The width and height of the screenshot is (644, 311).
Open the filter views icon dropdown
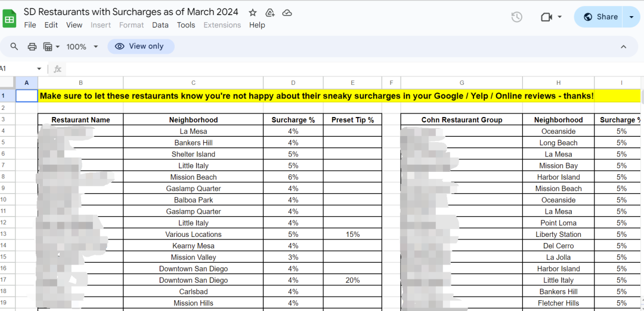[x=52, y=47]
